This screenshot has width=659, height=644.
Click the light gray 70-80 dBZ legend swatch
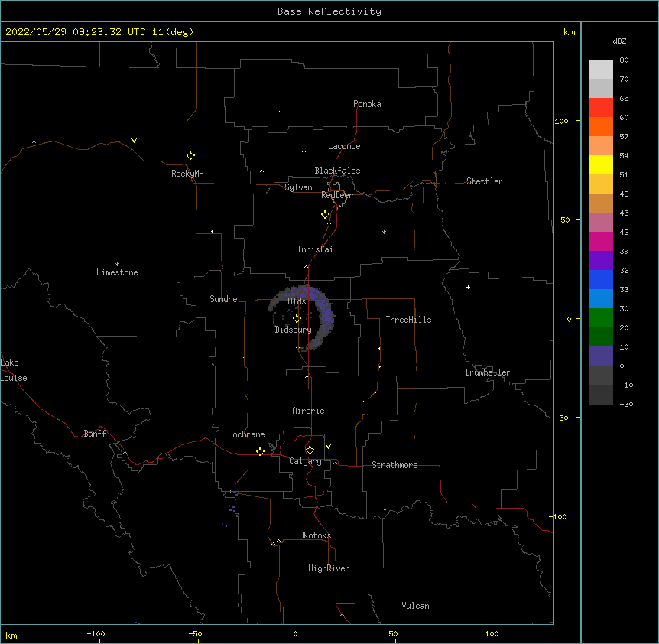tap(601, 69)
